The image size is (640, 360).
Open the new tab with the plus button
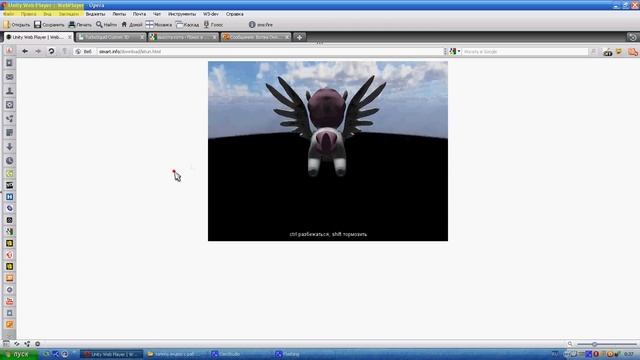[x=299, y=37]
